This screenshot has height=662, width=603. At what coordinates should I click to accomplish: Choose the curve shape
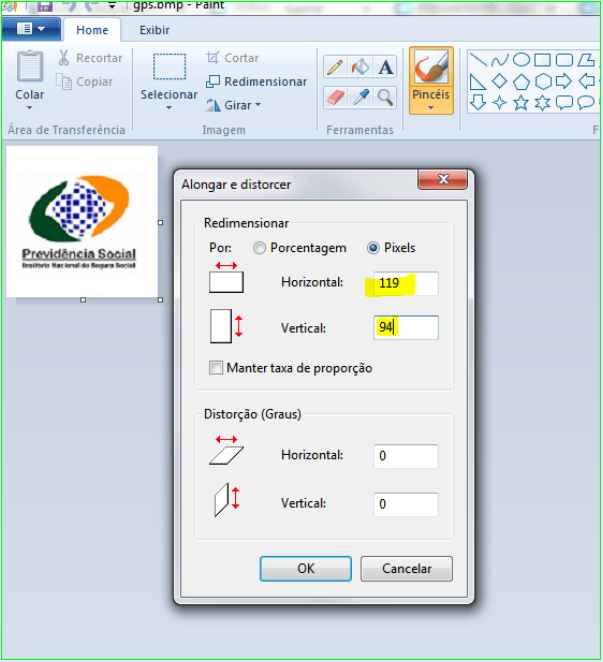tap(500, 60)
